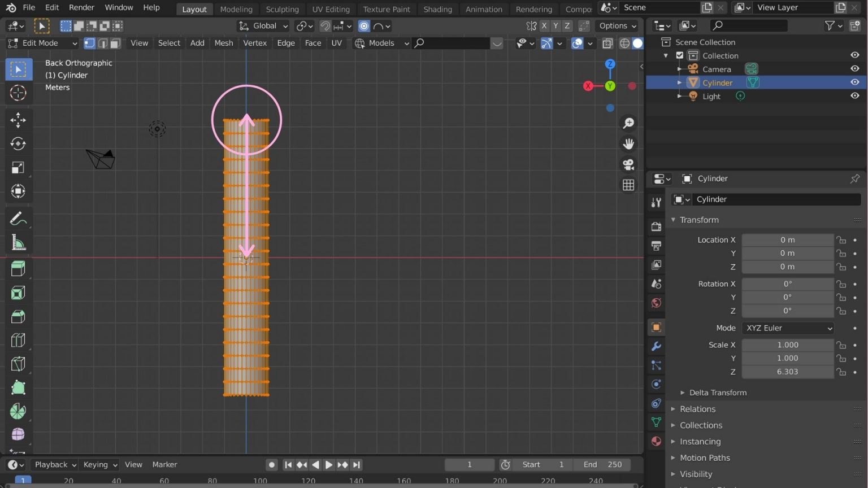Select the Extrude Region tool
Image resolution: width=868 pixels, height=488 pixels.
click(x=19, y=269)
